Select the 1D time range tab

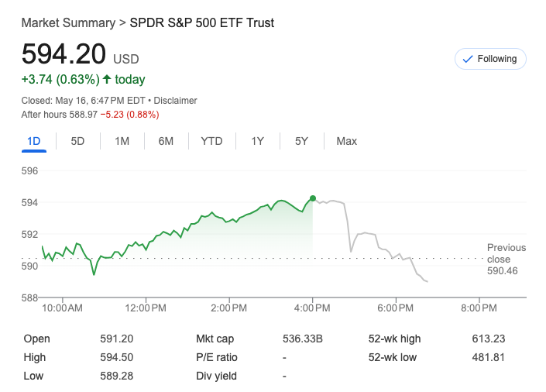coord(33,141)
